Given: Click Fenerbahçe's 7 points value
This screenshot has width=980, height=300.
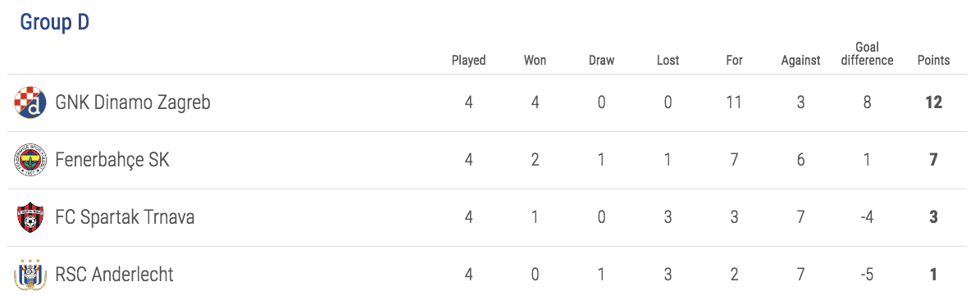Looking at the screenshot, I should [934, 160].
